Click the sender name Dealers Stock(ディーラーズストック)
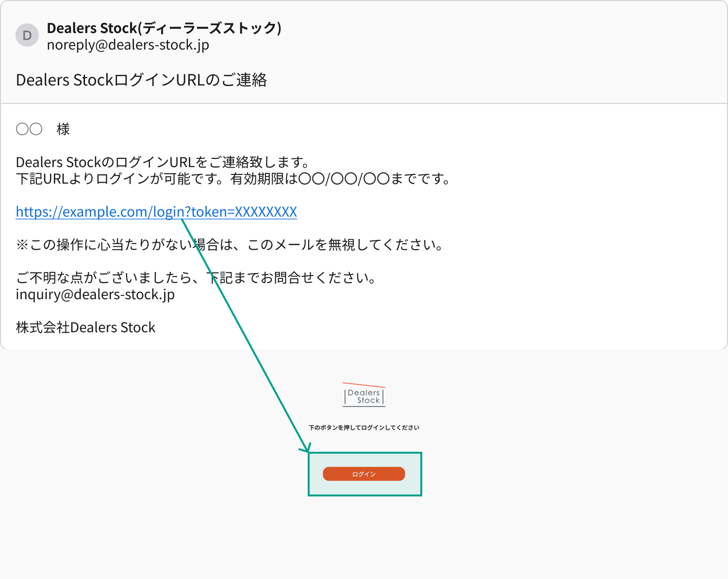The width and height of the screenshot is (728, 579). [164, 28]
